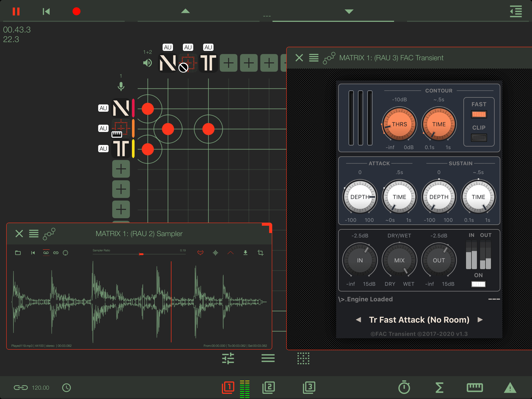Expand the session name dropdown at the top

click(x=349, y=11)
